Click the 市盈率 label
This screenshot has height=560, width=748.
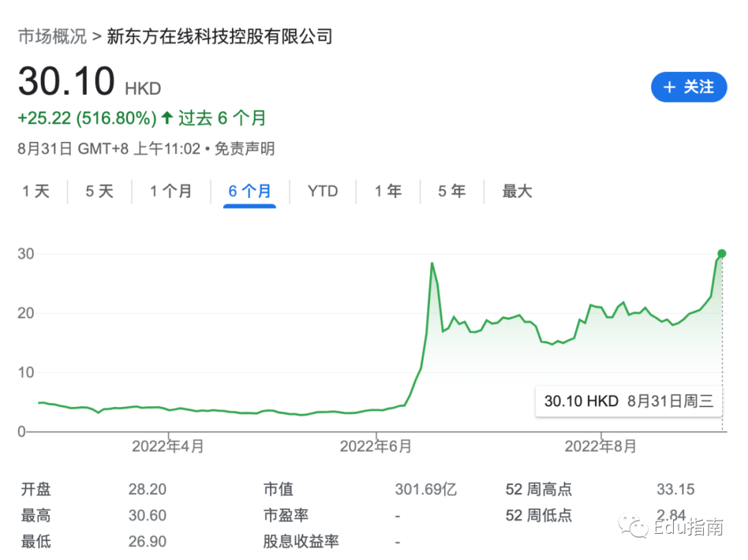pos(286,516)
